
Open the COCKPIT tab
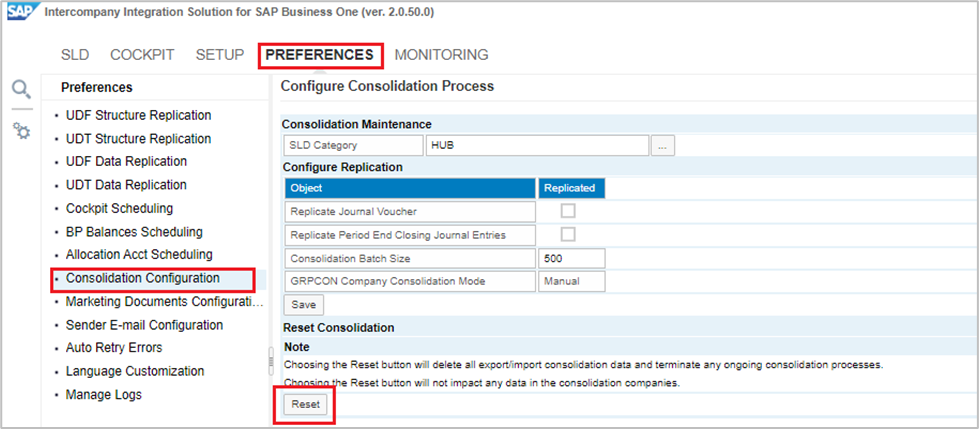point(142,55)
